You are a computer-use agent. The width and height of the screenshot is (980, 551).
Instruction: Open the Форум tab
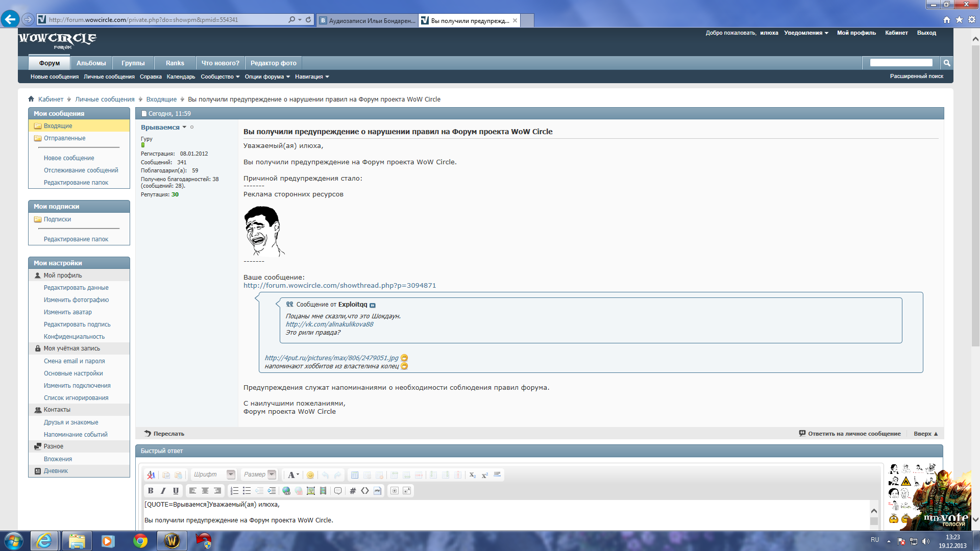[50, 63]
